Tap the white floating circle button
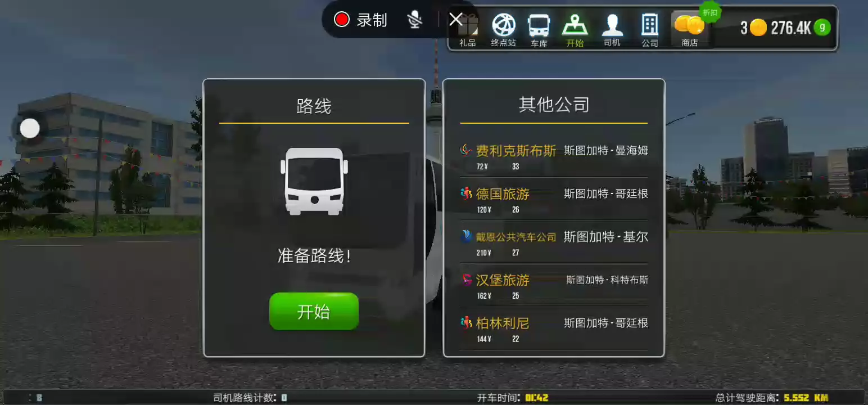This screenshot has width=868, height=405. pyautogui.click(x=30, y=128)
